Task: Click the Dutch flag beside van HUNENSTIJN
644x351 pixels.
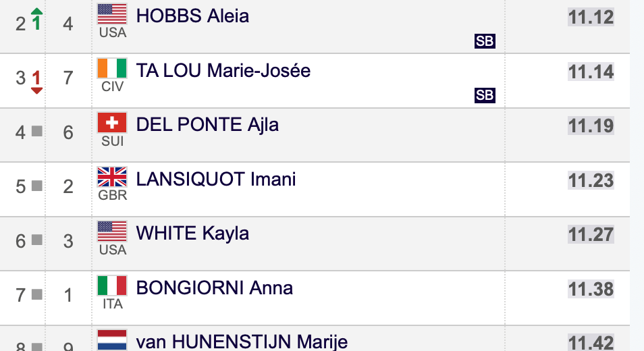Action: [112, 340]
